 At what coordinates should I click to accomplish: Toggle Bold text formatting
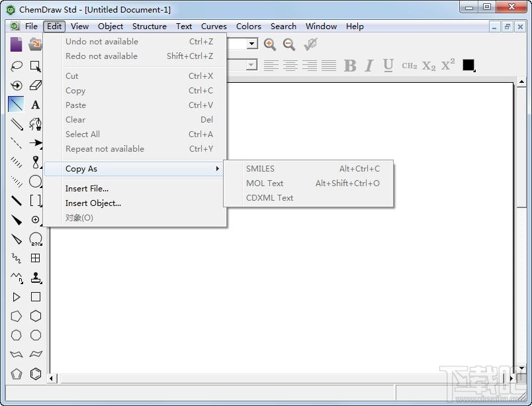tap(350, 65)
